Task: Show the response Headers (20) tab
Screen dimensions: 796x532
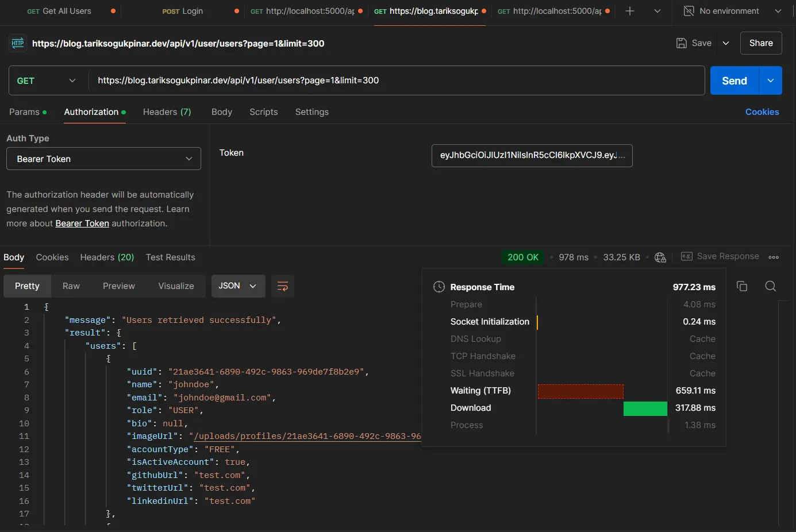Action: pyautogui.click(x=107, y=257)
